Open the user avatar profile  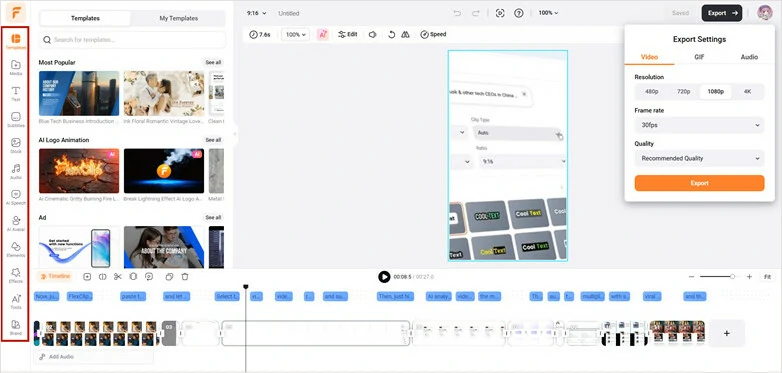765,13
